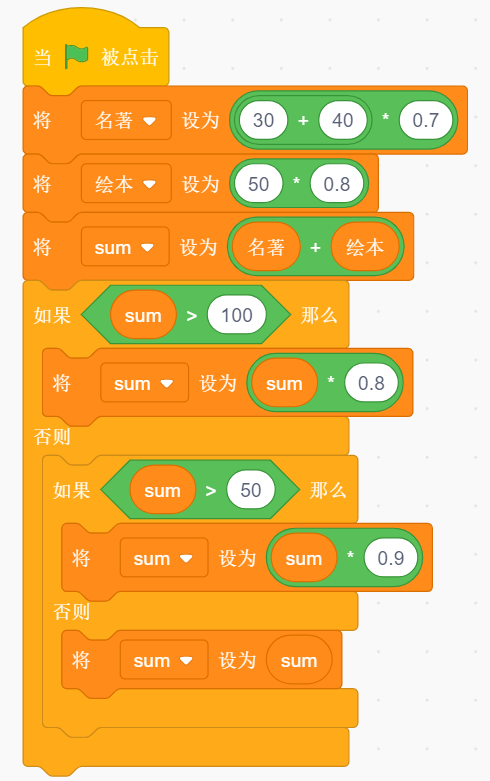Click the sum reporter in the last set block
Screen dimensions: 490x781
[x=299, y=660]
